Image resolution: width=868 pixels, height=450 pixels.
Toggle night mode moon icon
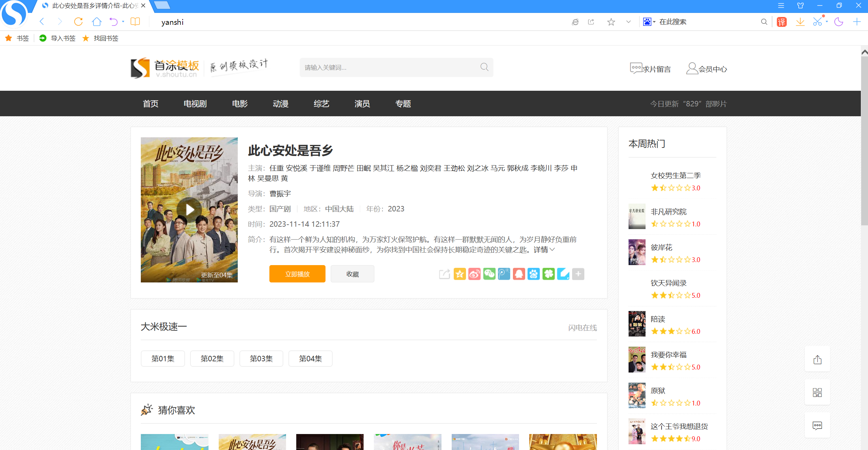(838, 22)
